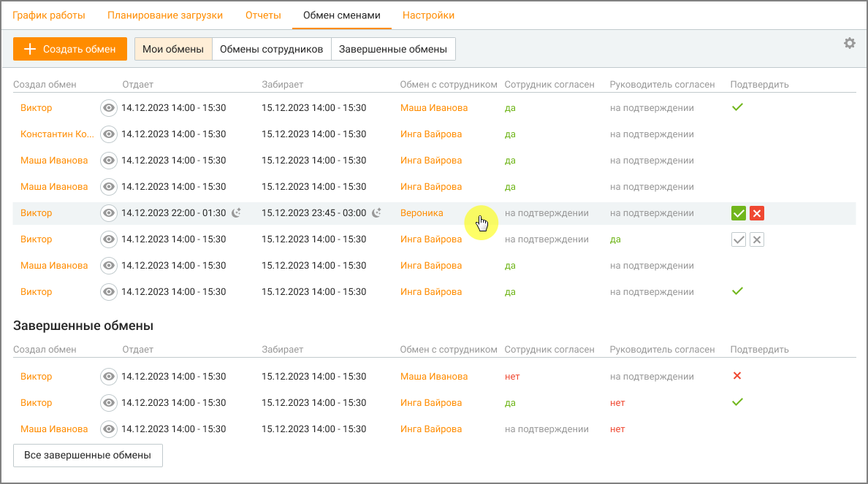The height and width of the screenshot is (484, 868).
Task: Click the time '15.12.2023 23:45 - 03:00'
Action: pyautogui.click(x=314, y=213)
